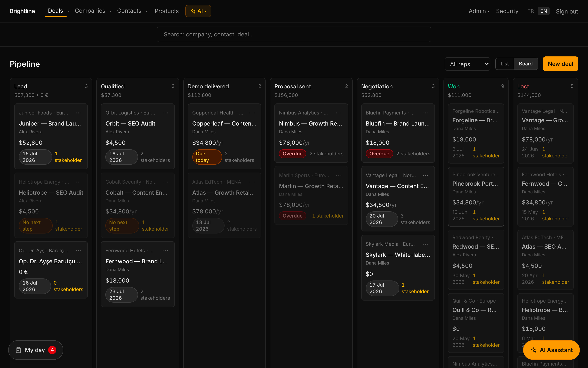Click 17 Jul 2026 date on Skylark card
This screenshot has width=588, height=368.
[382, 288]
